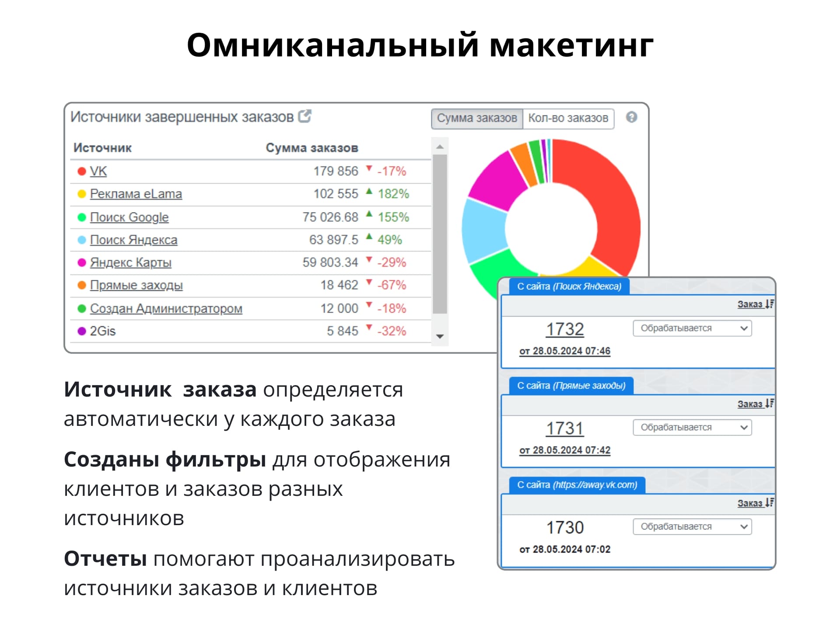The width and height of the screenshot is (840, 634).
Task: Open the VK source link
Action: [98, 171]
